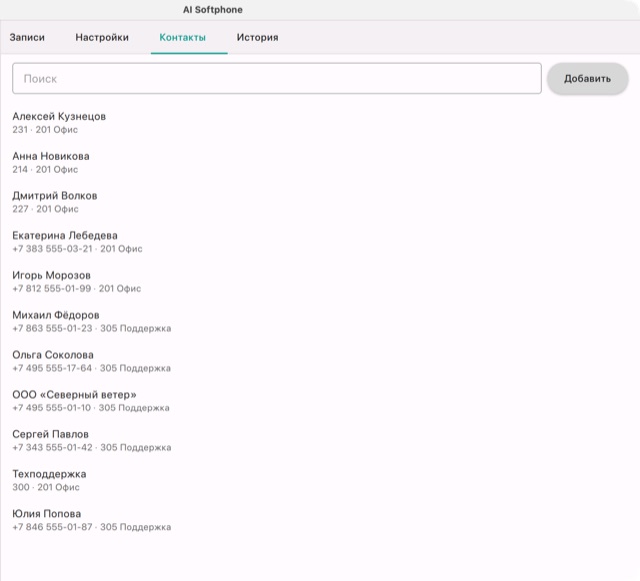640x581 pixels.
Task: Click number 300 · 201 Офис
Action: [46, 487]
